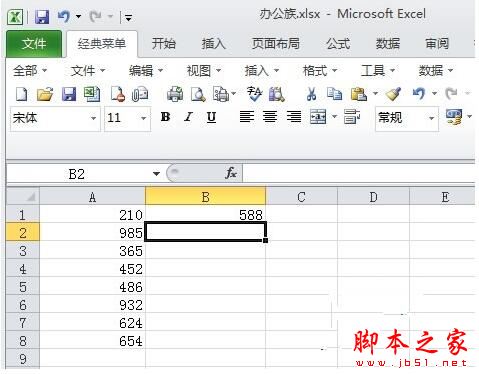Click the select-all corner of the sheet
This screenshot has width=479, height=374.
tap(23, 197)
